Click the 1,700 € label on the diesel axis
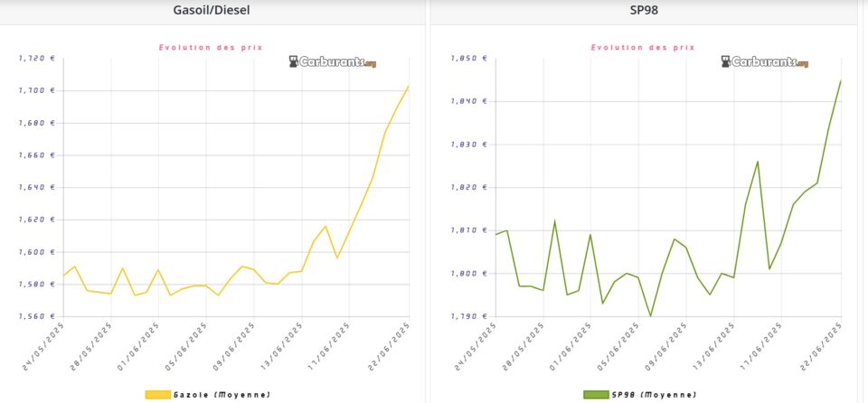This screenshot has height=403, width=868. point(37,90)
